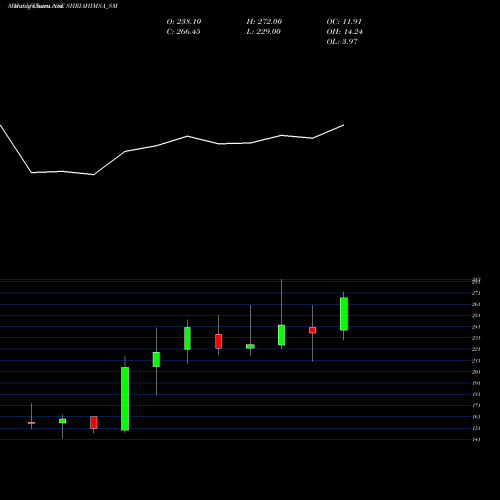Click the 221 price axis label
The height and width of the screenshot is (500, 500).
click(476, 349)
